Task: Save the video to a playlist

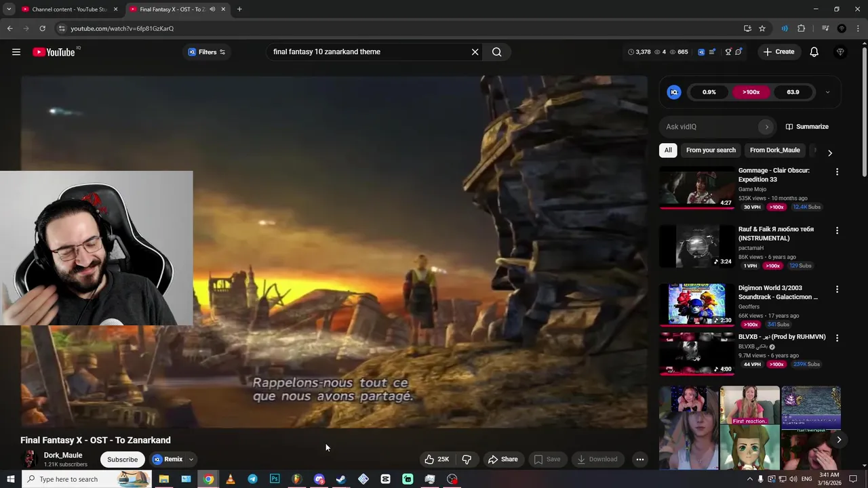Action: 547,460
